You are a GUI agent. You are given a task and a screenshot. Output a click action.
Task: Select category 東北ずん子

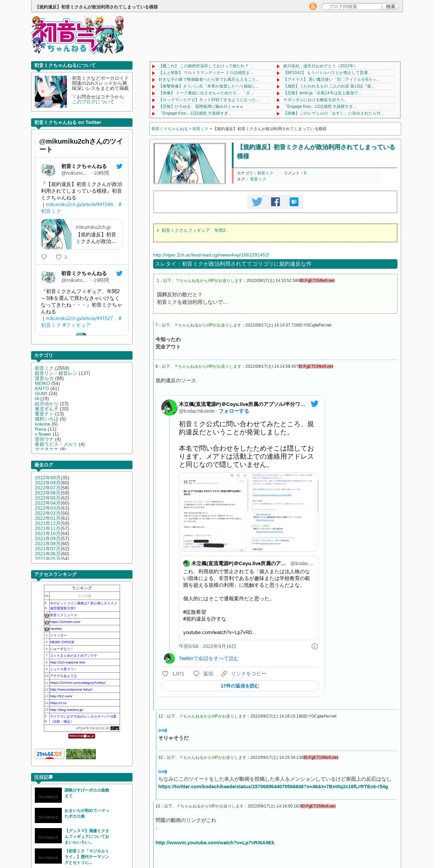[x=47, y=409]
